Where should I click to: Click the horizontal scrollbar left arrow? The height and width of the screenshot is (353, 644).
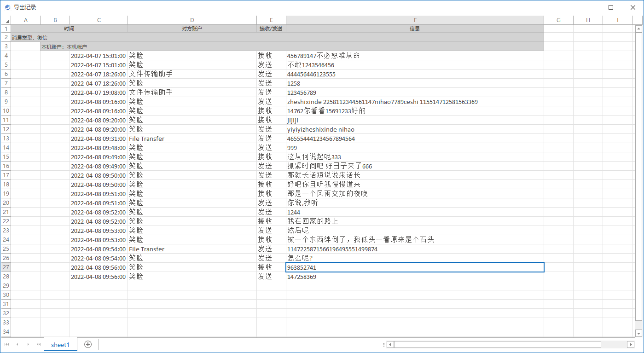point(390,344)
